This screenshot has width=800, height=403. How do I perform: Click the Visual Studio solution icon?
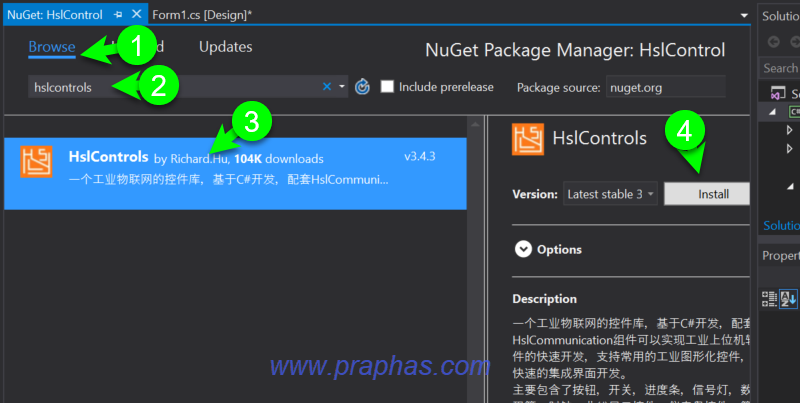click(778, 93)
